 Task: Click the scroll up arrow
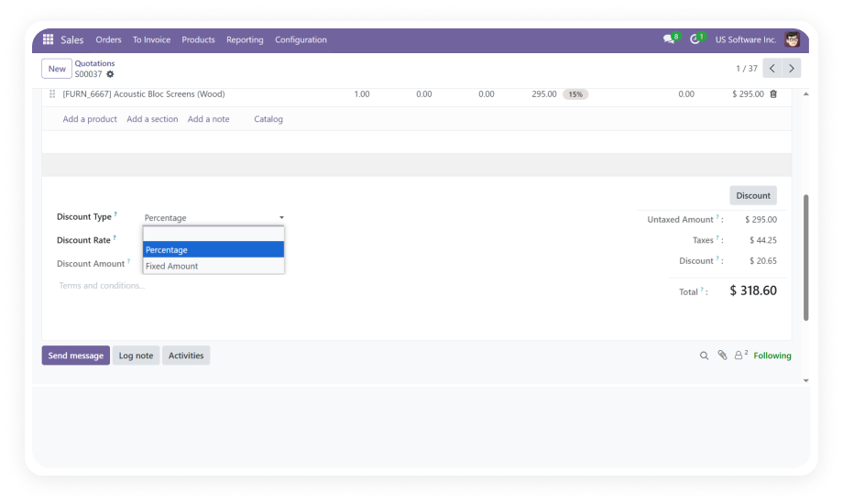(x=806, y=94)
